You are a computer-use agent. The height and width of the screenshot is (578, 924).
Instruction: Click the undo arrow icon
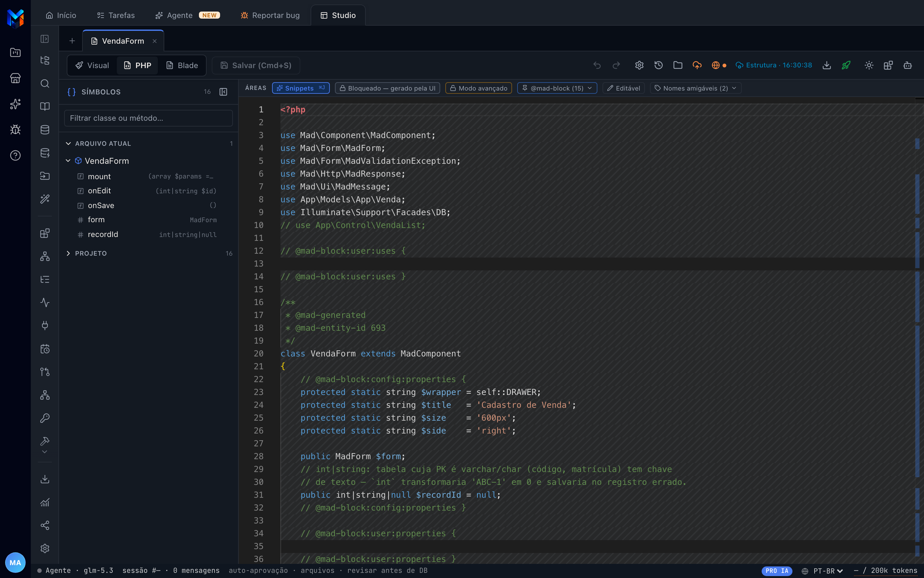click(597, 66)
